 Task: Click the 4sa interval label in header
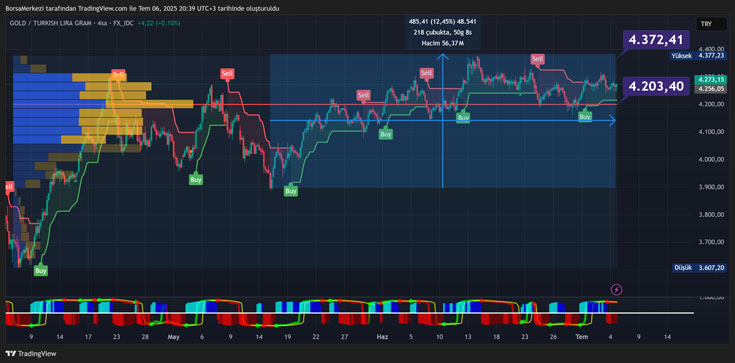[x=102, y=23]
